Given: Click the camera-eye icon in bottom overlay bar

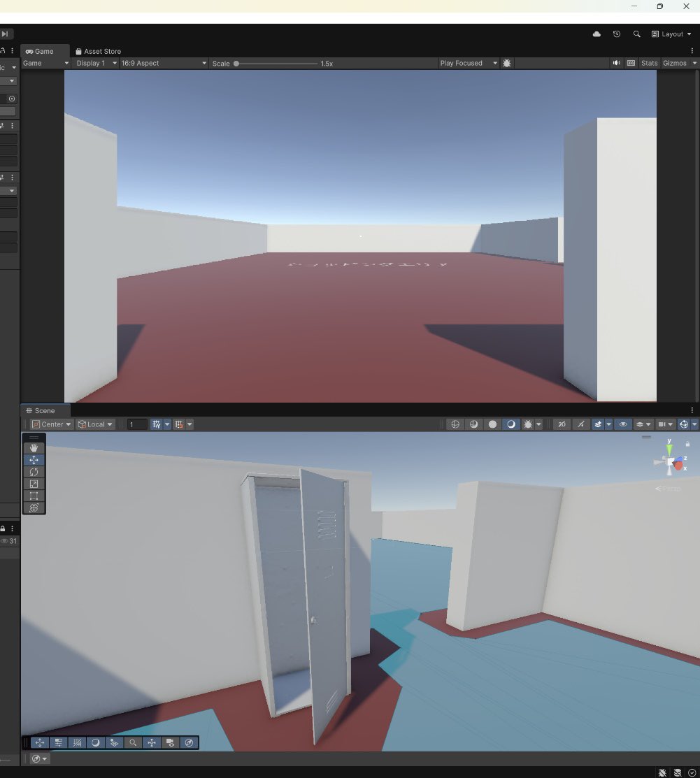Looking at the screenshot, I should (x=171, y=743).
